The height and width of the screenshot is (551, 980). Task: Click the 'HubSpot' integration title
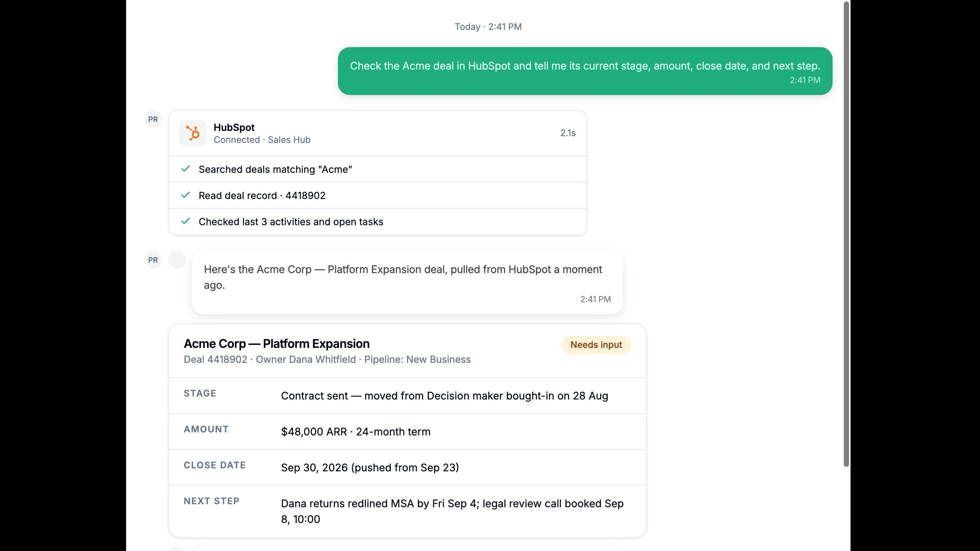pyautogui.click(x=234, y=128)
